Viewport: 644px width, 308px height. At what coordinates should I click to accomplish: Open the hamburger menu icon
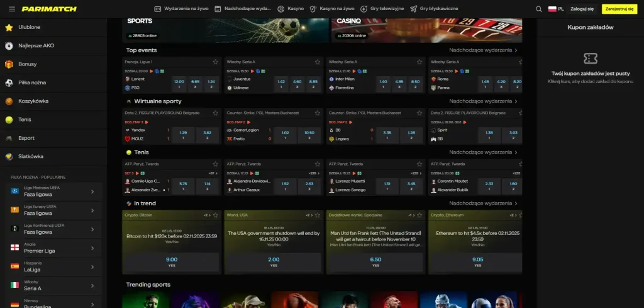[12, 9]
